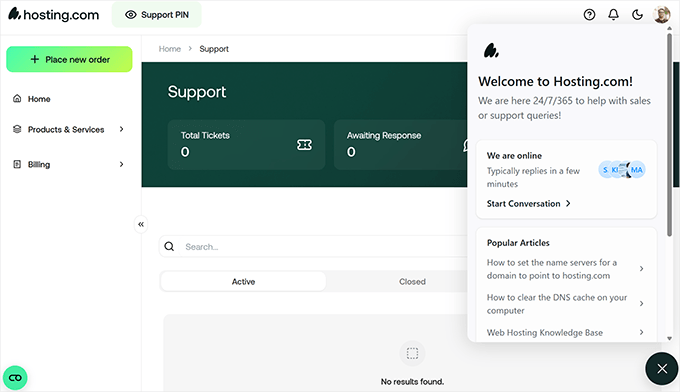Close the chat widget with X button
The image size is (680, 392).
(662, 369)
